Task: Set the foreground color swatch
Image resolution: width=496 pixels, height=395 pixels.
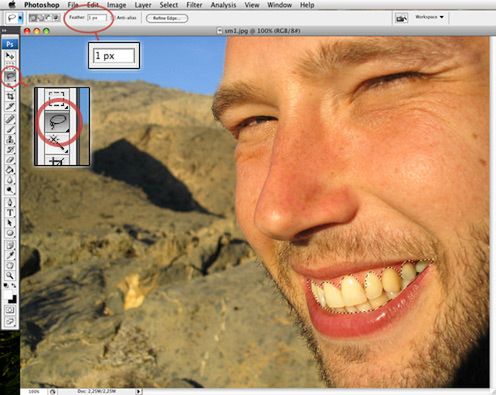Action: [8, 295]
